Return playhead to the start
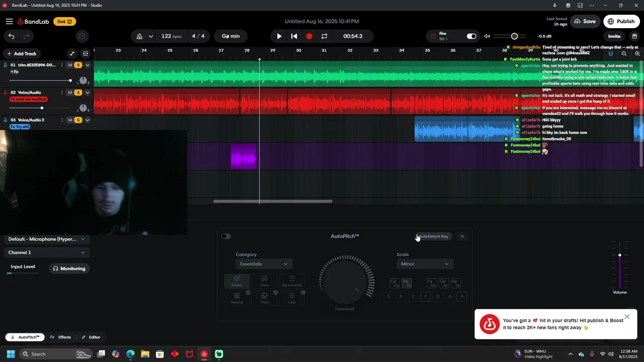The image size is (644, 362). [294, 36]
